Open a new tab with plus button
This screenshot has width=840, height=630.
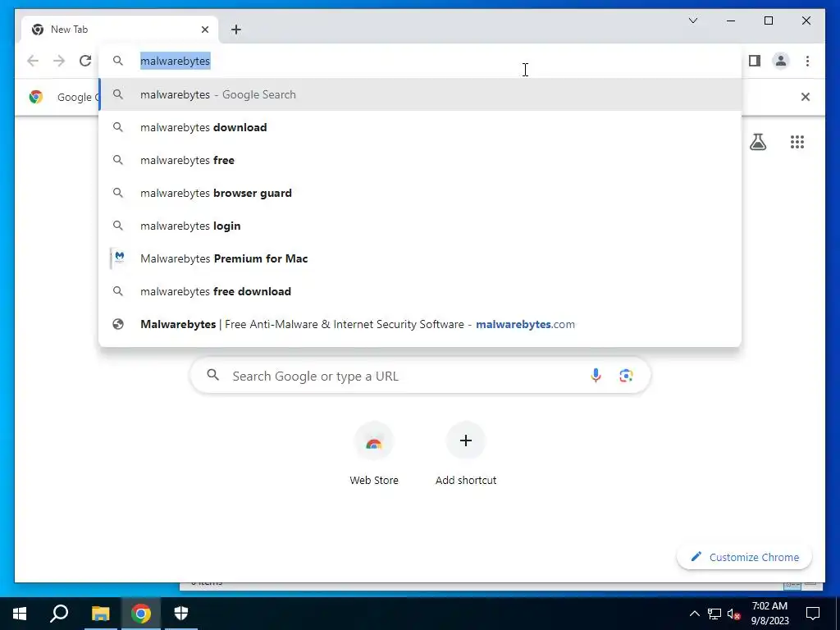tap(235, 30)
